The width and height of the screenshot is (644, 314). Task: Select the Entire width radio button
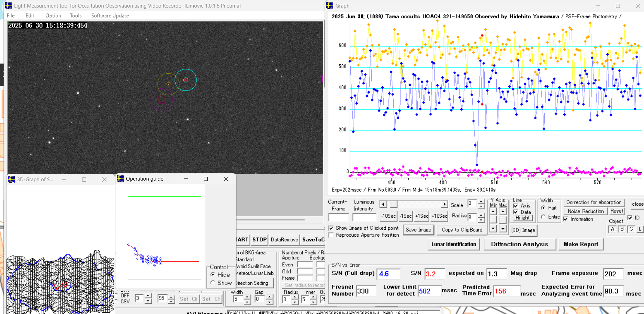click(x=543, y=217)
